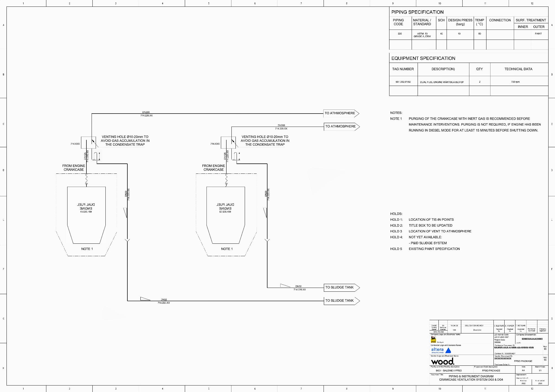This screenshot has width=555, height=392.
Task: Click HOLD 5 EXISTING PAINT SPECIFICATION
Action: click(x=425, y=249)
